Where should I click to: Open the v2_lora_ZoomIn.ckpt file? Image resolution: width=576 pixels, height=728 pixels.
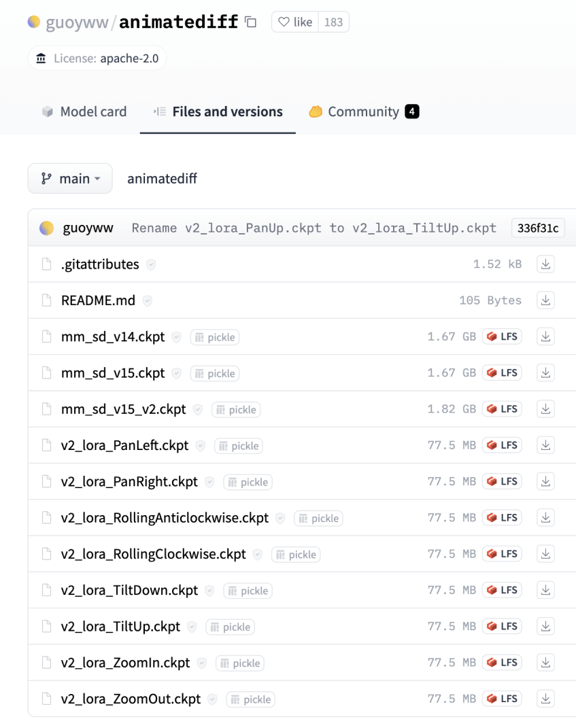[125, 663]
